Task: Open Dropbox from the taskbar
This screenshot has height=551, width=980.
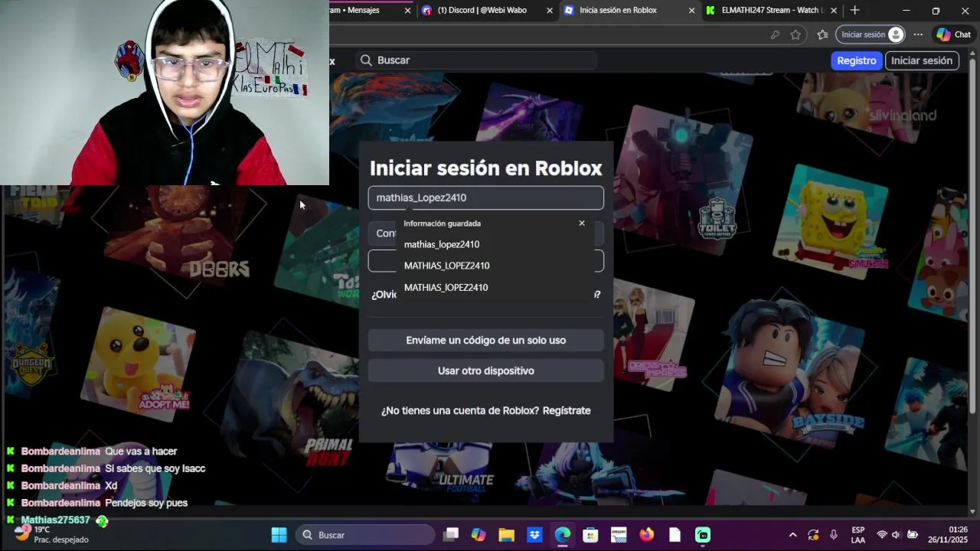Action: [535, 535]
